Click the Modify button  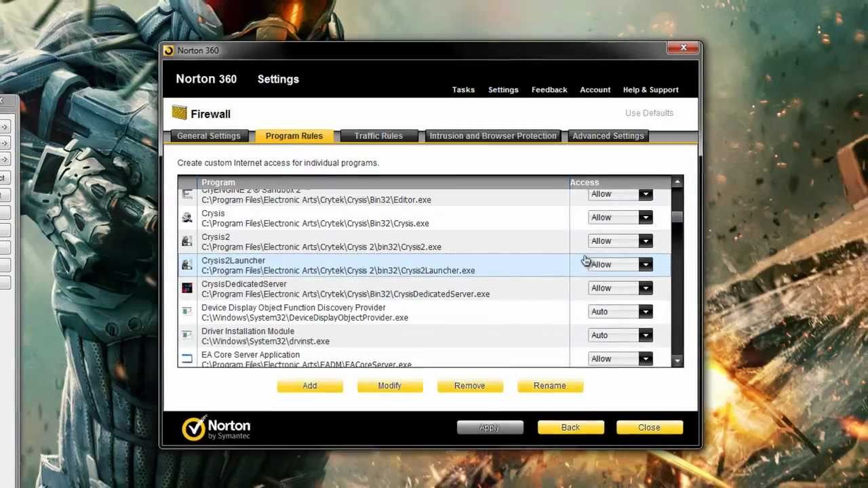tap(390, 386)
